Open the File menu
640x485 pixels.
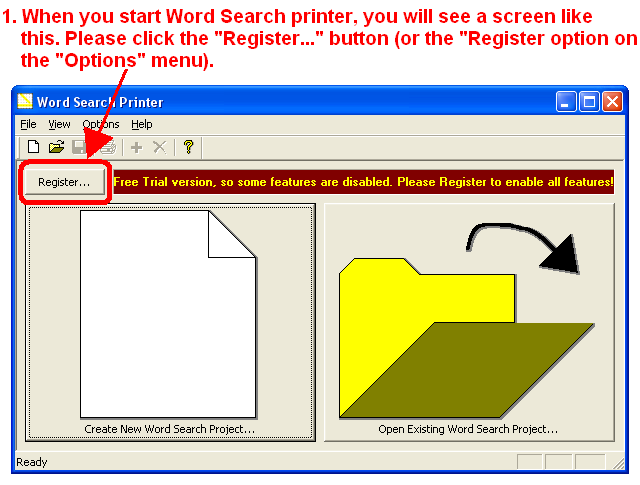click(28, 124)
